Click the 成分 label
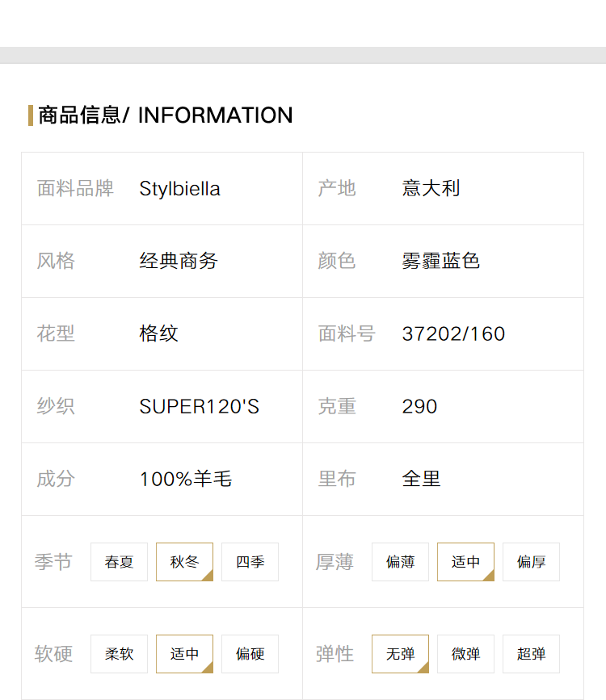Viewport: 606px width, 700px height. (x=56, y=479)
